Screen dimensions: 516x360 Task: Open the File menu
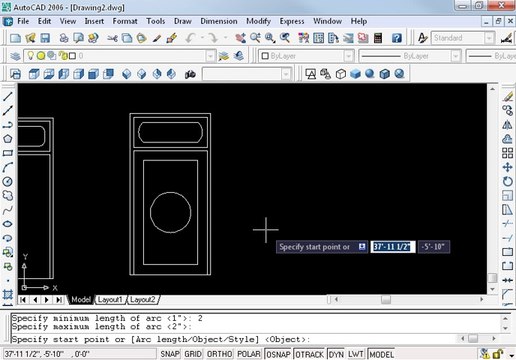[23, 21]
